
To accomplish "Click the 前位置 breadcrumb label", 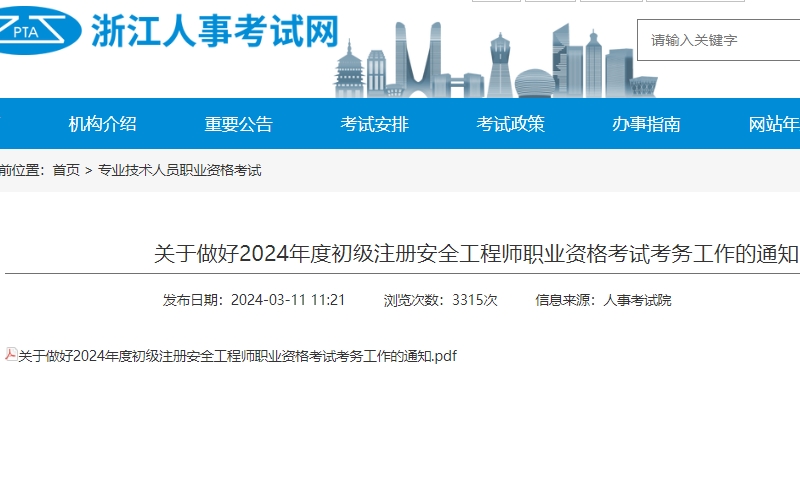I will coord(22,171).
